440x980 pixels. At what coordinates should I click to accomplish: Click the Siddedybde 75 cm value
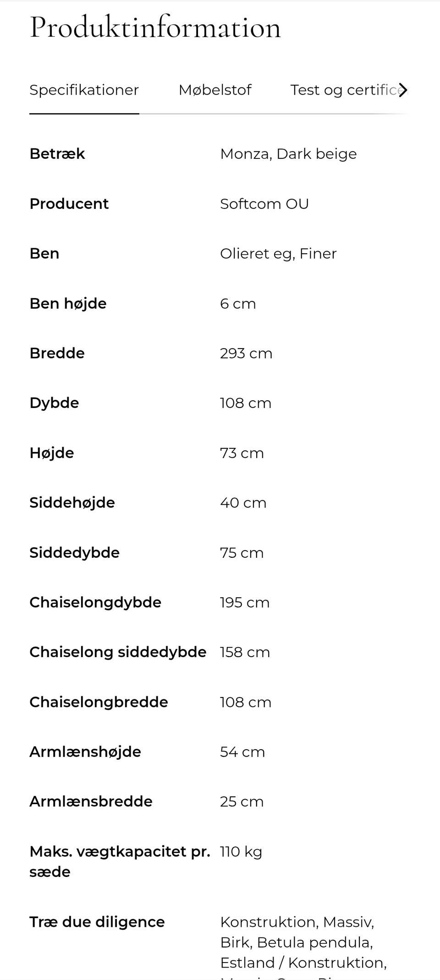[242, 553]
